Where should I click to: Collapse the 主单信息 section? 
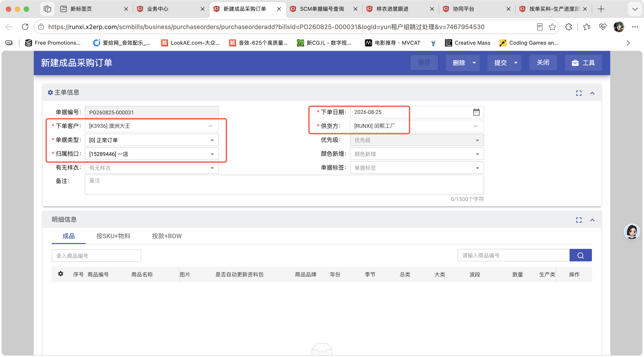coord(592,93)
